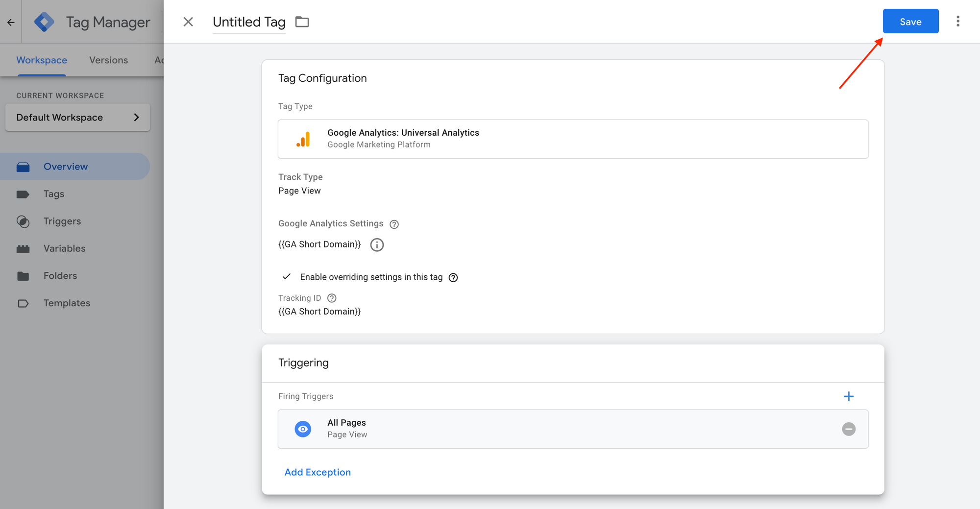This screenshot has width=980, height=509.
Task: Show info for GA Short Domain variable
Action: 377,245
